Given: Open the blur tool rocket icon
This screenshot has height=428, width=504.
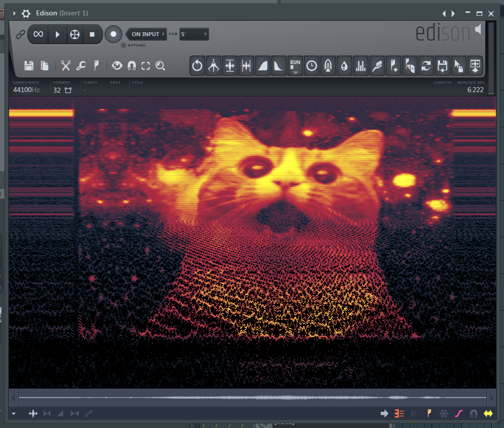Looking at the screenshot, I should tap(328, 66).
